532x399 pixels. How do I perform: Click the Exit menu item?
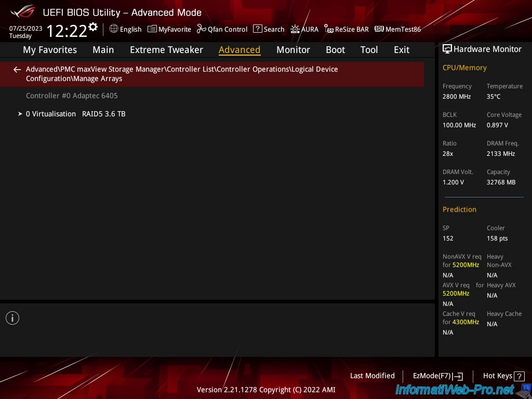(401, 50)
